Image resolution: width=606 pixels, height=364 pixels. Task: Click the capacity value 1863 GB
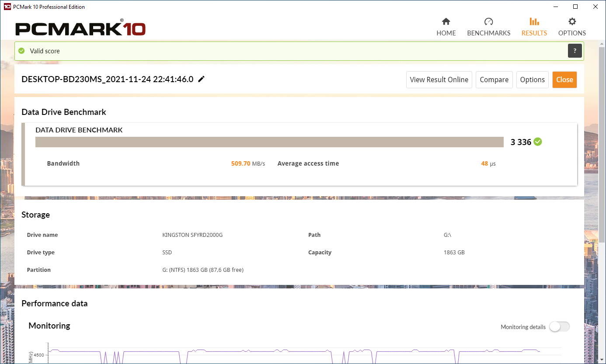tap(454, 252)
